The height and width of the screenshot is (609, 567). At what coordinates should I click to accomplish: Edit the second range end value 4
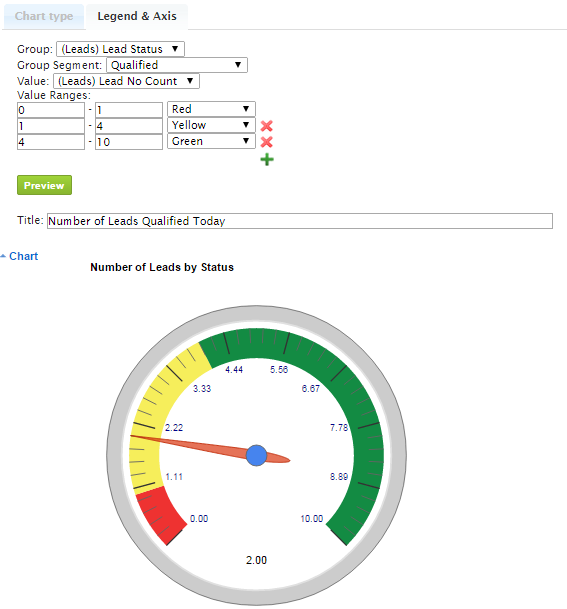pos(129,126)
